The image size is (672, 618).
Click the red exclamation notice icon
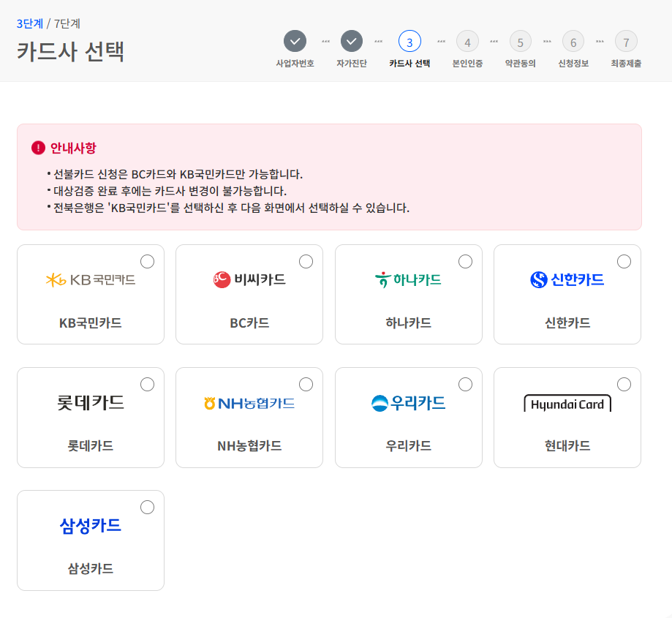38,148
